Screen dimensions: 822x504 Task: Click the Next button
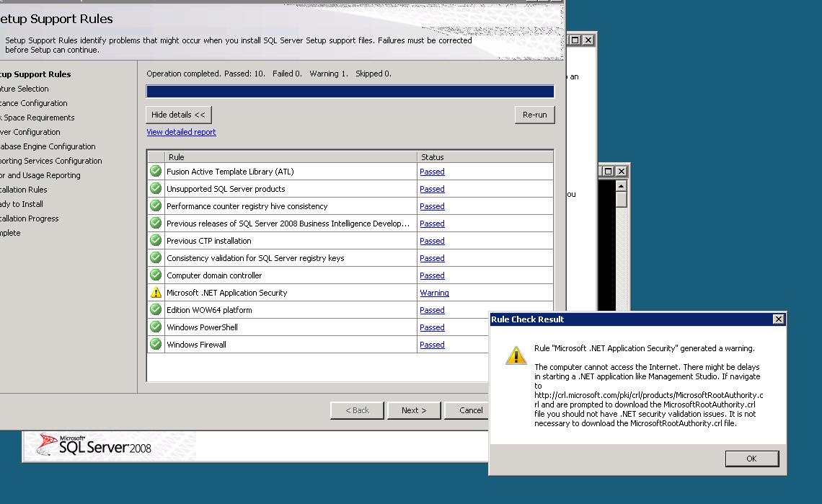coord(413,410)
